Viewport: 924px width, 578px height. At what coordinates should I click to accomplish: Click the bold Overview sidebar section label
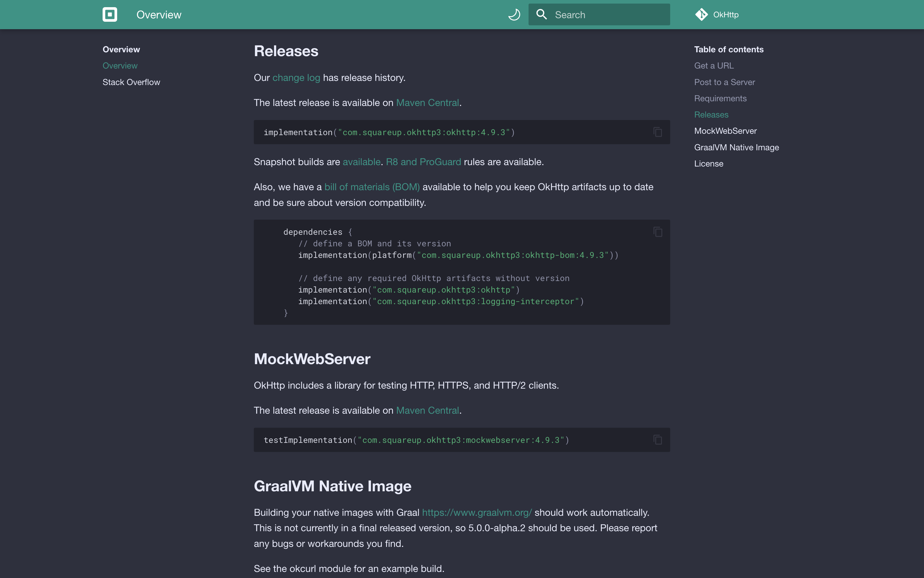(121, 49)
